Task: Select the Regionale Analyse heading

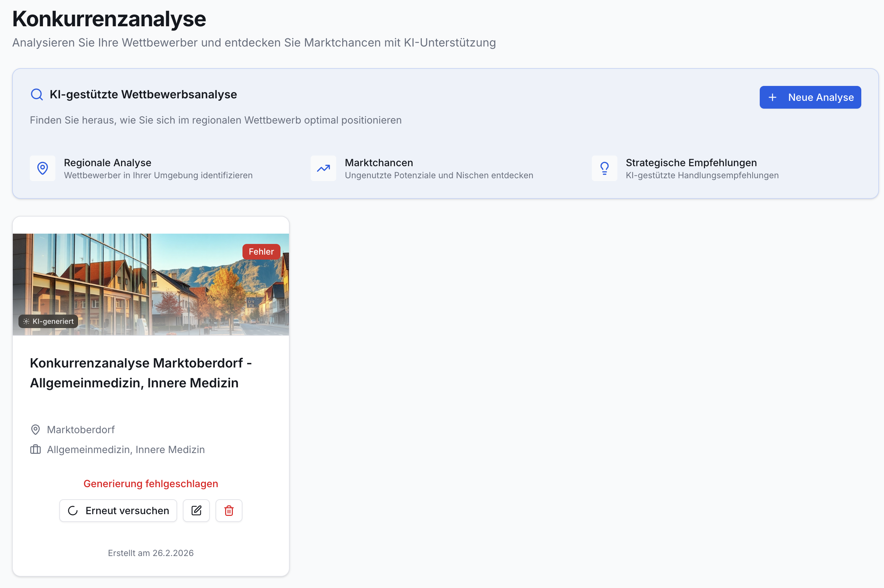Action: coord(108,163)
